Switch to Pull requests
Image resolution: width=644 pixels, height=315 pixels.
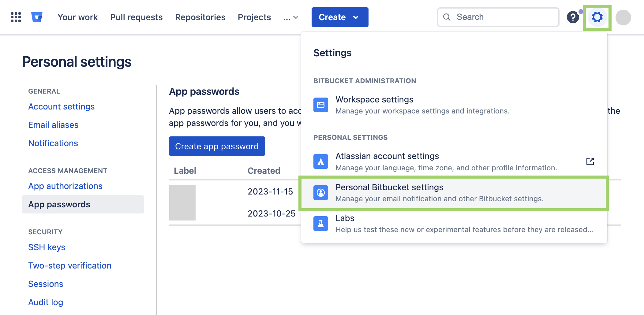[136, 17]
